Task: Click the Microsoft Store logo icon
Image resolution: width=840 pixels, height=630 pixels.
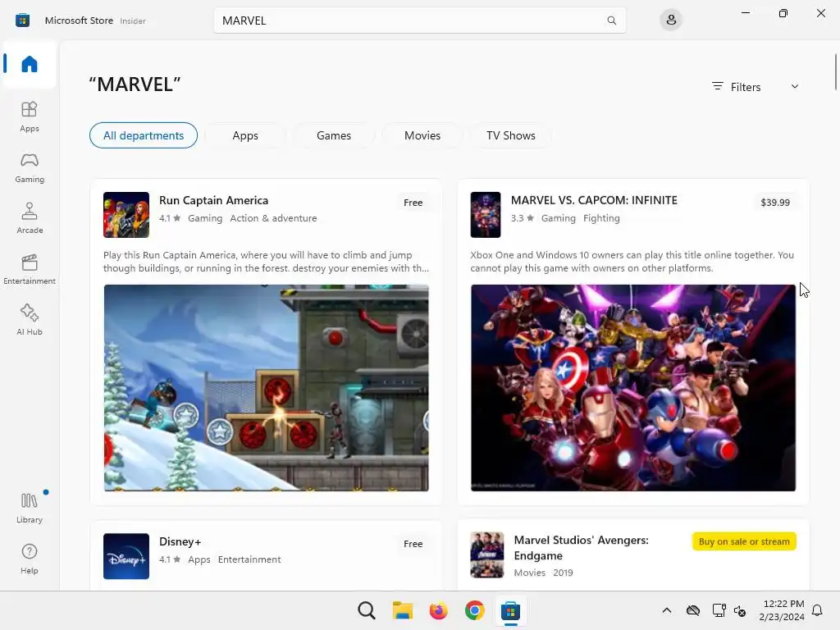Action: pyautogui.click(x=22, y=21)
